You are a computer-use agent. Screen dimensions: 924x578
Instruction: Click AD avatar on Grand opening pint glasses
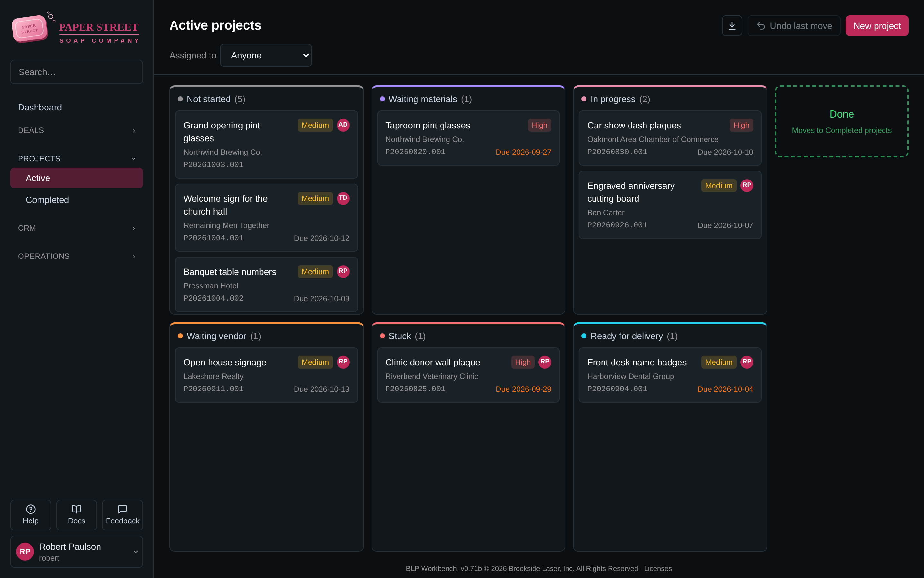[343, 125]
